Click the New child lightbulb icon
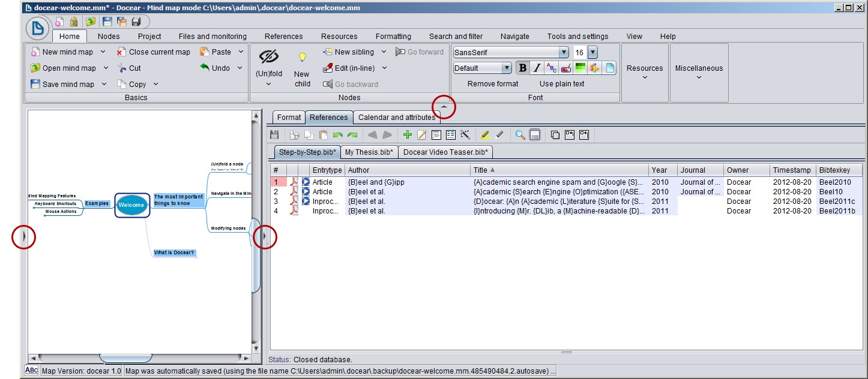Viewport: 868px width, 379px height. (303, 58)
